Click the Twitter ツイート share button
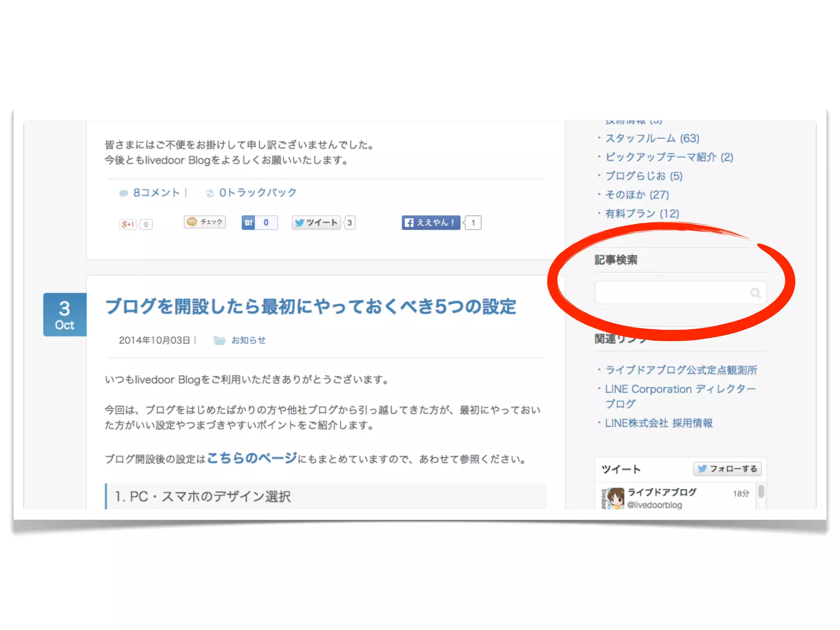 pos(316,223)
